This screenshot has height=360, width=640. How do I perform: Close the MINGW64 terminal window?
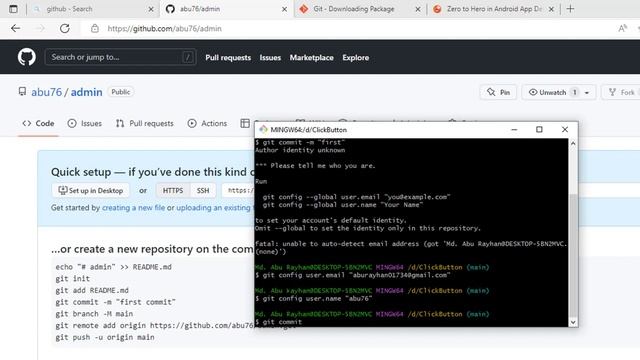coord(565,129)
